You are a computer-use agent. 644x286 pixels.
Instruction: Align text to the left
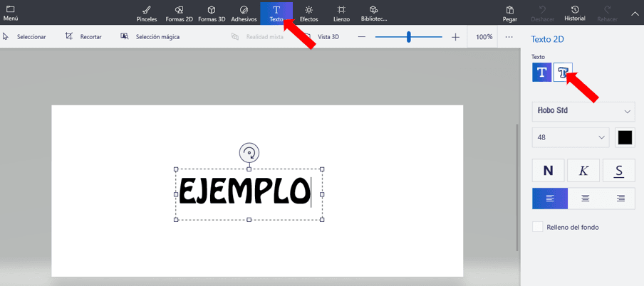[x=550, y=198]
